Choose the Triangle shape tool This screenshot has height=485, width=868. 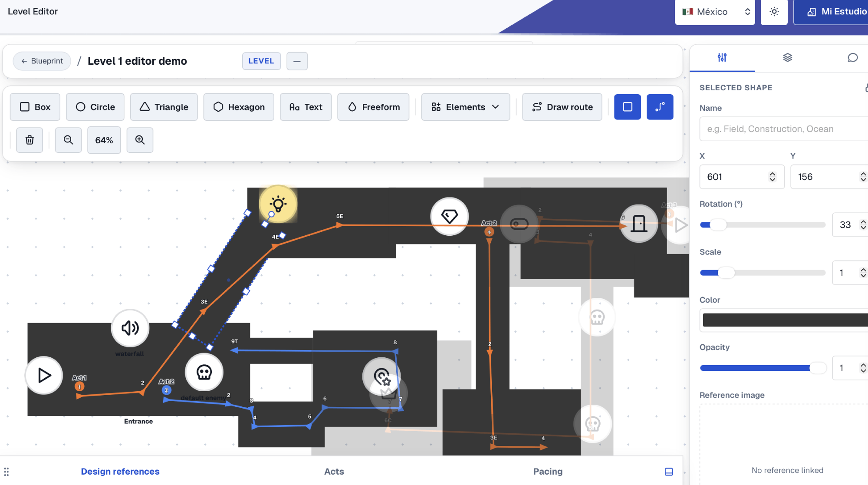click(x=164, y=107)
